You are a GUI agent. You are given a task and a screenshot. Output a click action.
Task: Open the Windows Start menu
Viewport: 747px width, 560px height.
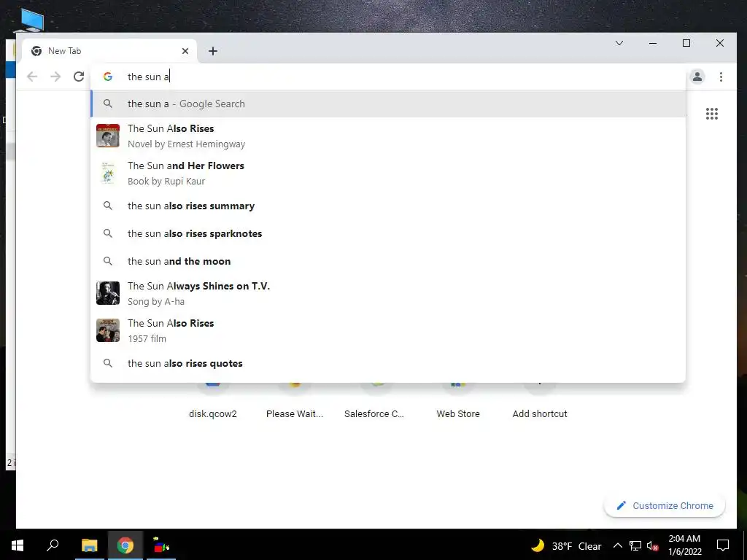18,545
